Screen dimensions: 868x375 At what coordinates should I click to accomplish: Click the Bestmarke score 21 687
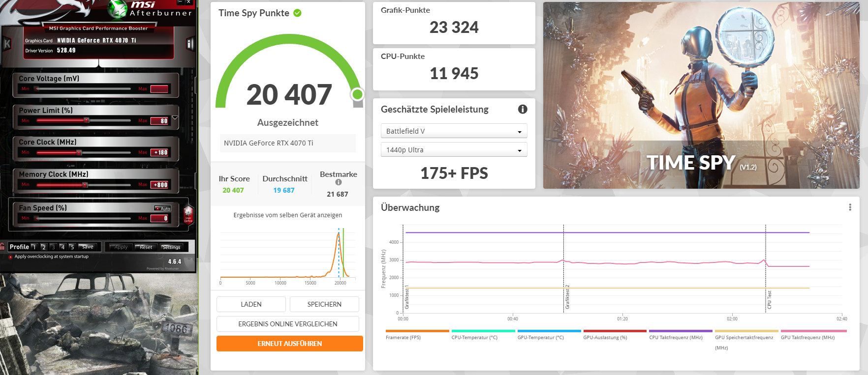click(338, 194)
